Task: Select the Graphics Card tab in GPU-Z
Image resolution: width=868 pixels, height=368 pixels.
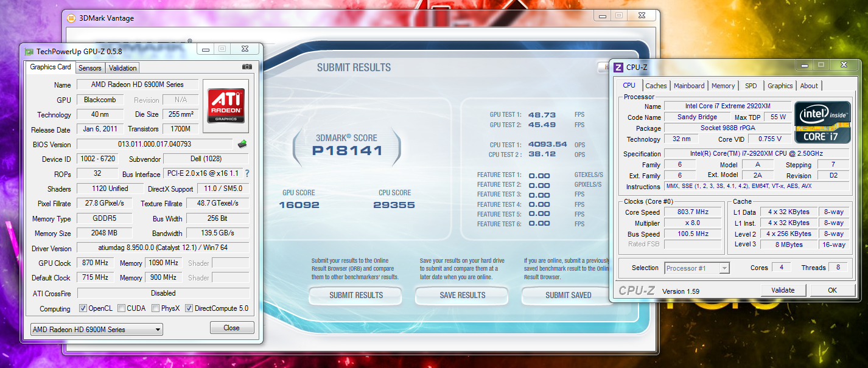Action: 51,67
